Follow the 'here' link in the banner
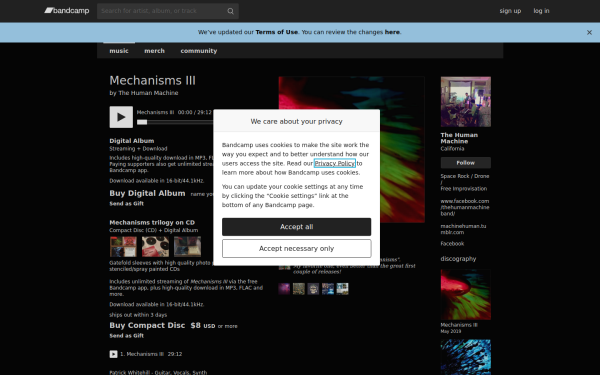The height and width of the screenshot is (375, 600). [392, 32]
